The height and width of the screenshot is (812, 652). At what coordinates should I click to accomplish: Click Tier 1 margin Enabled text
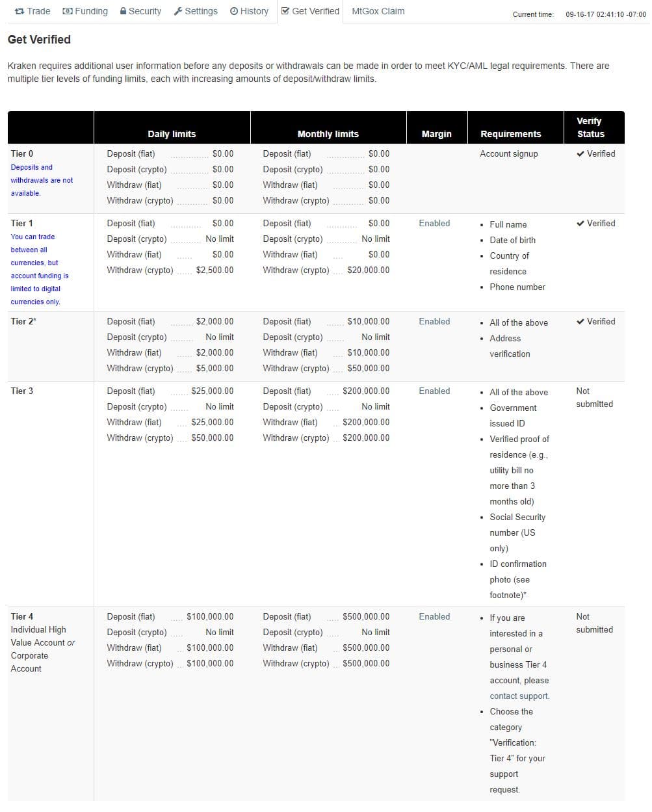click(434, 224)
